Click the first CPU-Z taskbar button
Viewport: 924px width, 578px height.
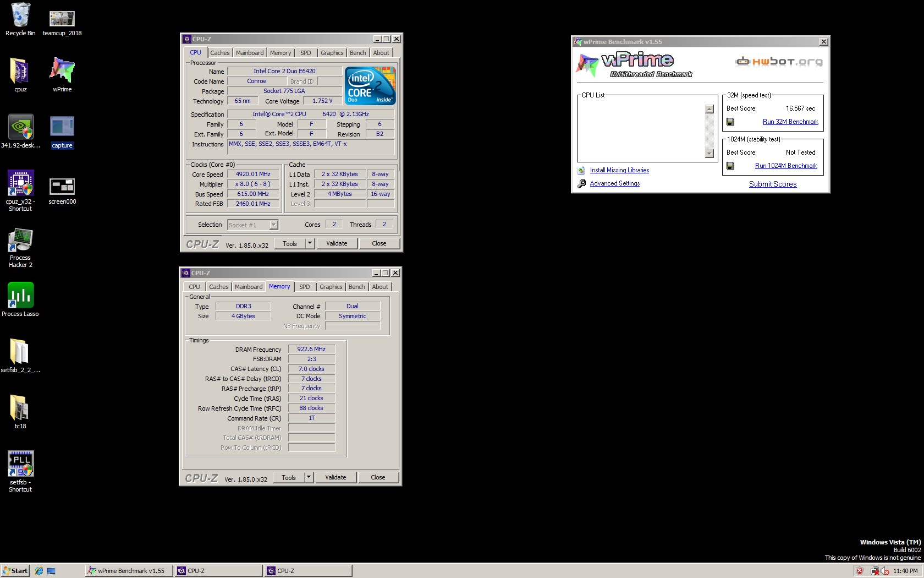(x=218, y=571)
